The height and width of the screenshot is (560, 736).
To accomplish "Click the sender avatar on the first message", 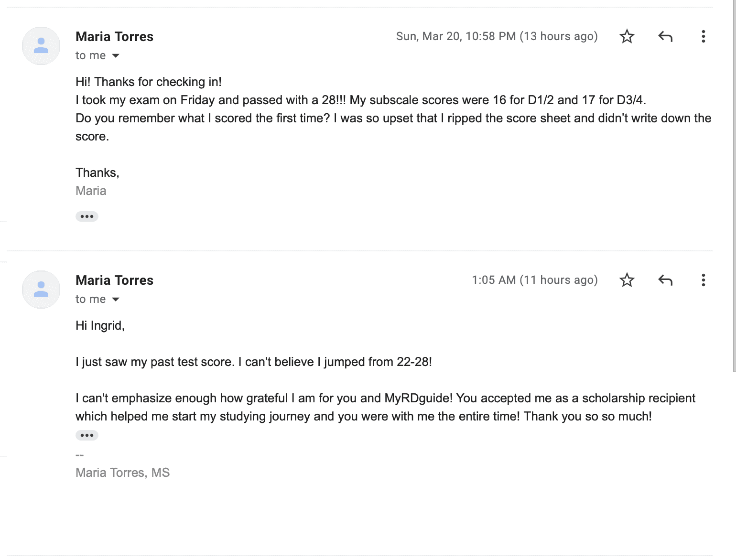I will point(41,46).
